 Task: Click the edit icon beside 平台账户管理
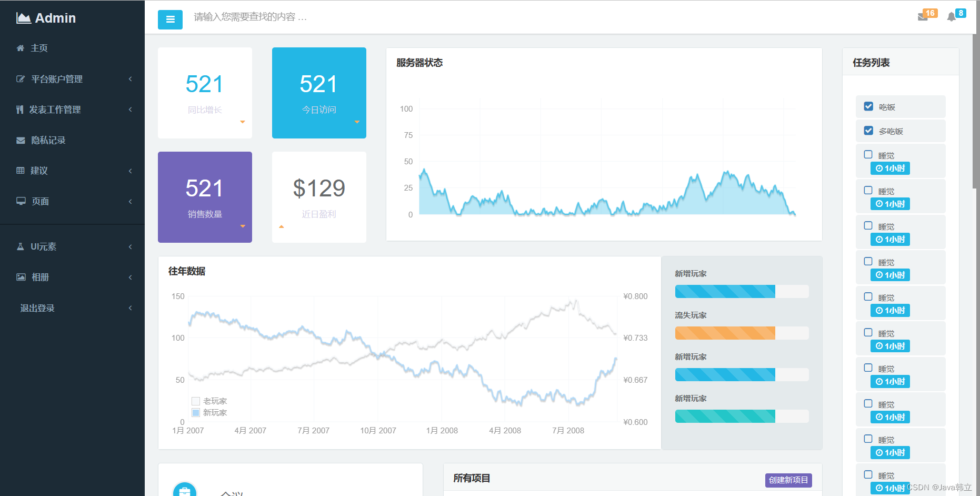pyautogui.click(x=21, y=79)
